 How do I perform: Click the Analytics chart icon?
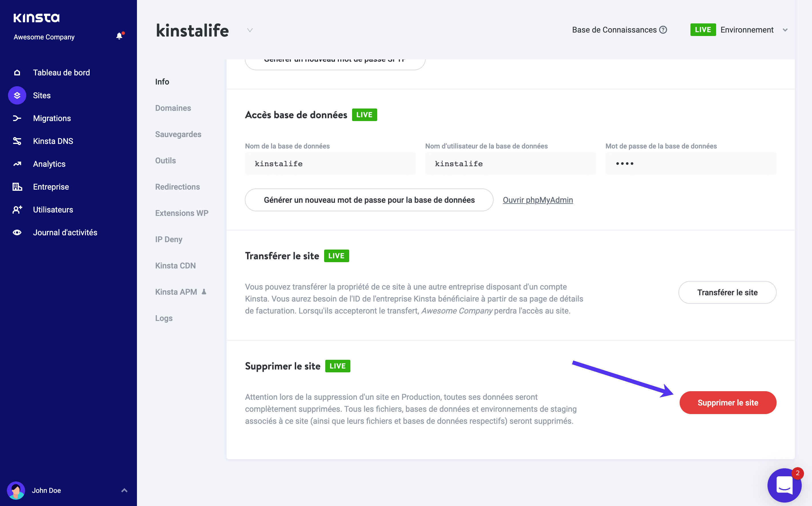coord(17,164)
